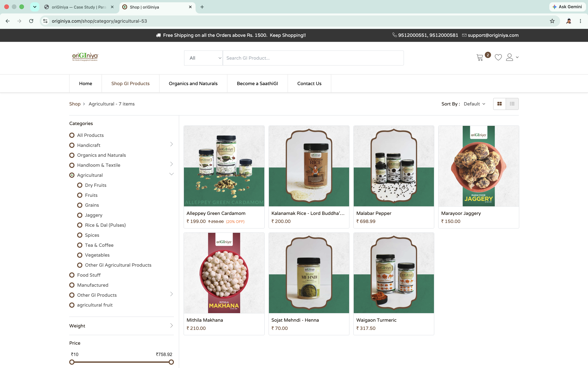The height and width of the screenshot is (368, 588).
Task: Click Shop breadcrumb link
Action: pos(75,104)
